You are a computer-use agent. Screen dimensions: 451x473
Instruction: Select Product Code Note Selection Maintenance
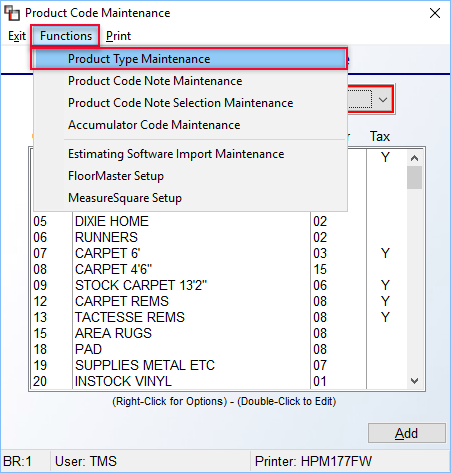[x=189, y=103]
